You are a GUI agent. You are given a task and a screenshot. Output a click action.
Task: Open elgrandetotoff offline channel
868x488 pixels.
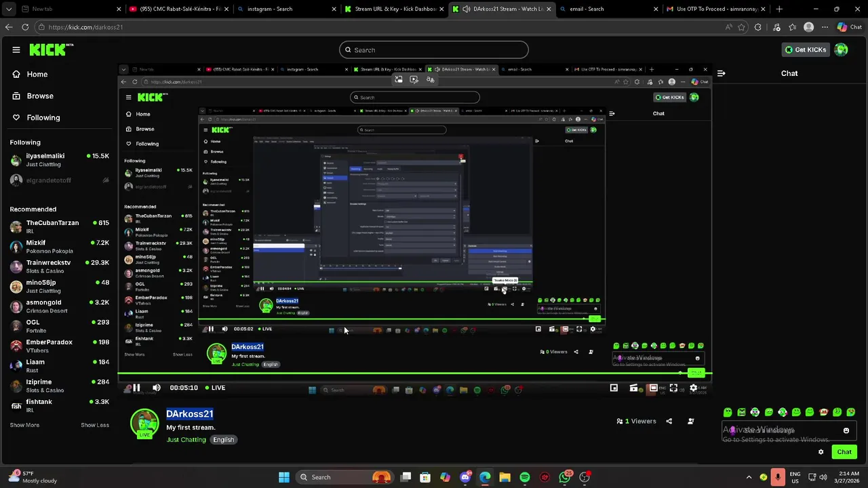point(60,180)
